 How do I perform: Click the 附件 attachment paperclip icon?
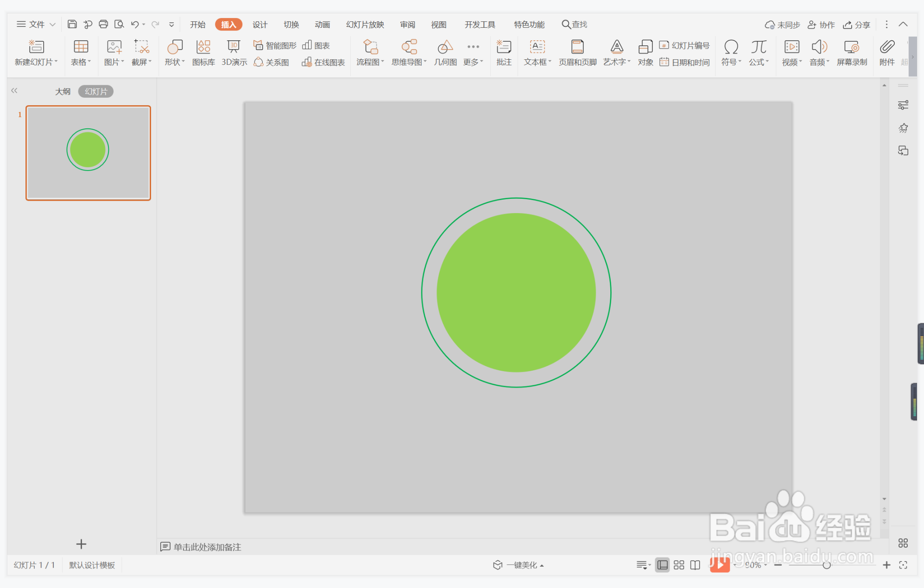coord(887,52)
